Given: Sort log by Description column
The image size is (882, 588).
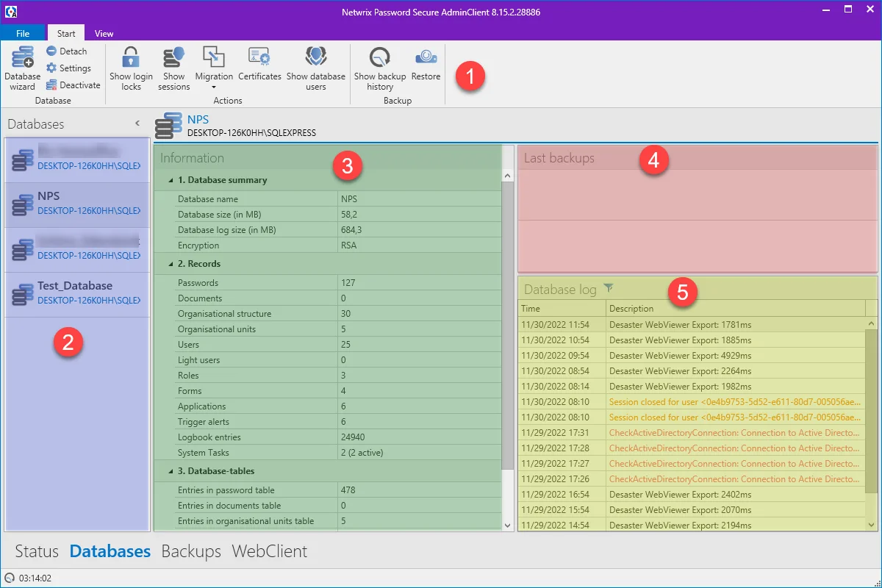Looking at the screenshot, I should [x=736, y=309].
